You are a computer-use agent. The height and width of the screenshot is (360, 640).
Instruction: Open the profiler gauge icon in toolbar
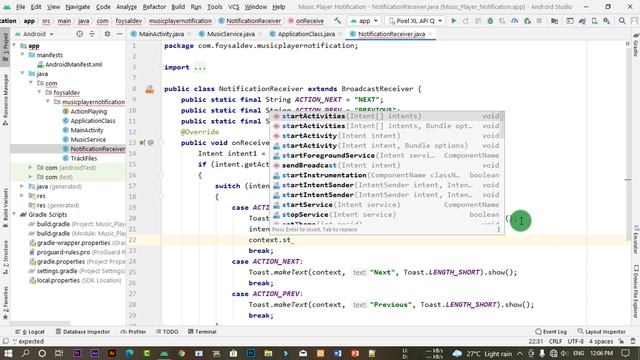coord(515,20)
